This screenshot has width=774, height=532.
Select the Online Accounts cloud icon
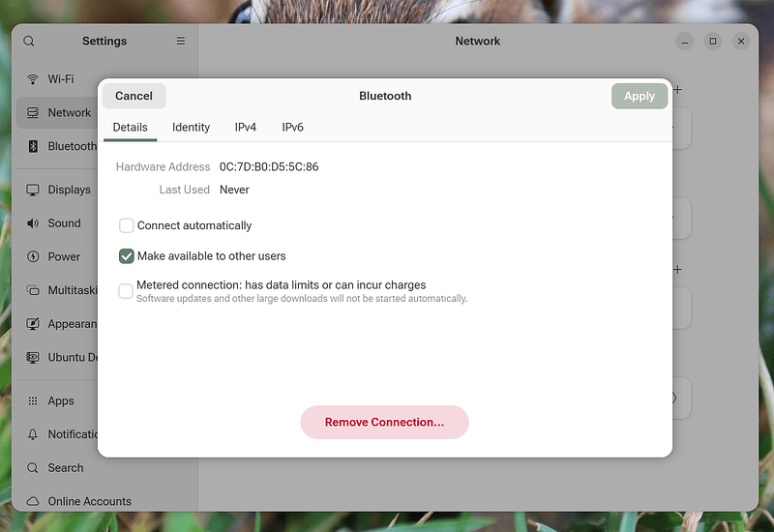click(33, 501)
